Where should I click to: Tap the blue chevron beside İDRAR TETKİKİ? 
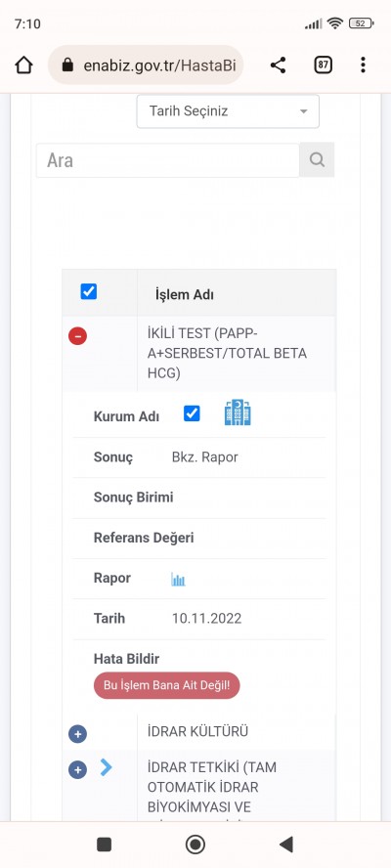[x=107, y=767]
